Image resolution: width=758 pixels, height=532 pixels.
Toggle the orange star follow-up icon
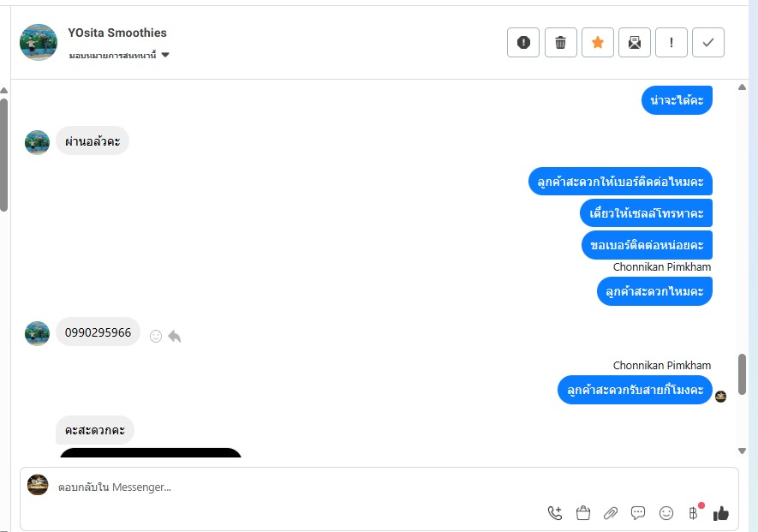point(598,43)
